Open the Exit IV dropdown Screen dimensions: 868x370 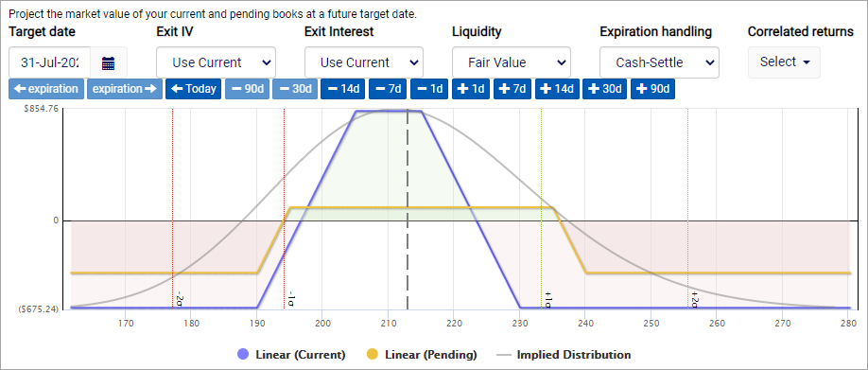(216, 62)
